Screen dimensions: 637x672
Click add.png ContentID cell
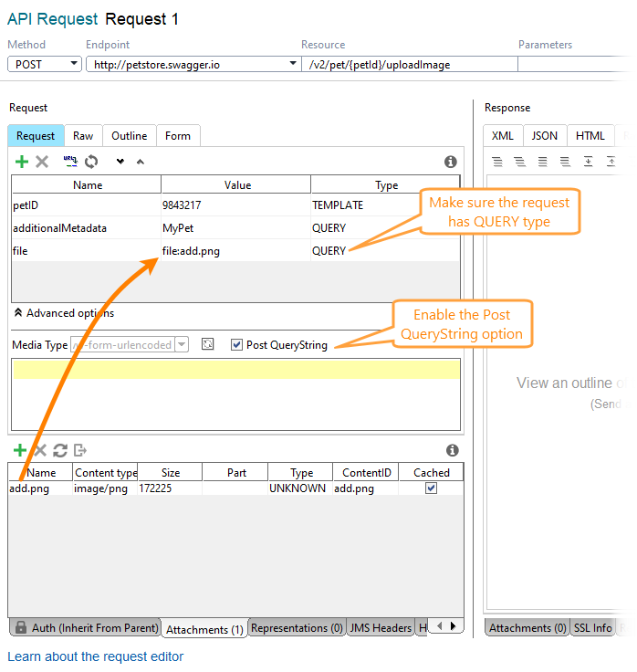pyautogui.click(x=365, y=488)
